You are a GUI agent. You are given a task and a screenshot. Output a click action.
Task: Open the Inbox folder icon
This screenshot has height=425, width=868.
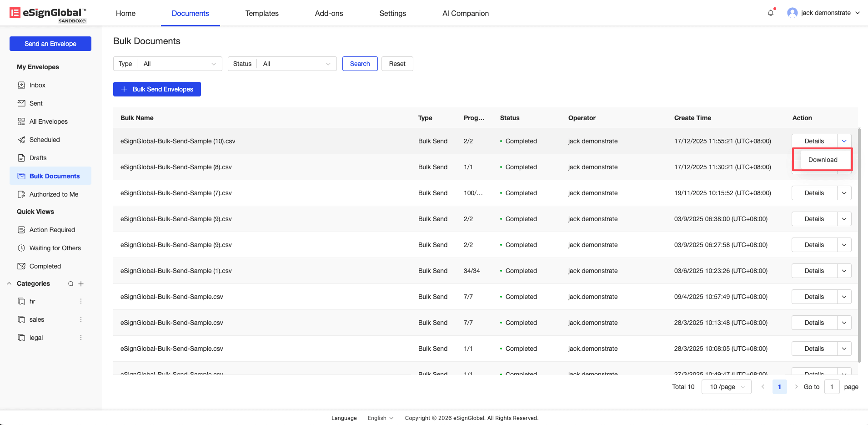pos(21,85)
